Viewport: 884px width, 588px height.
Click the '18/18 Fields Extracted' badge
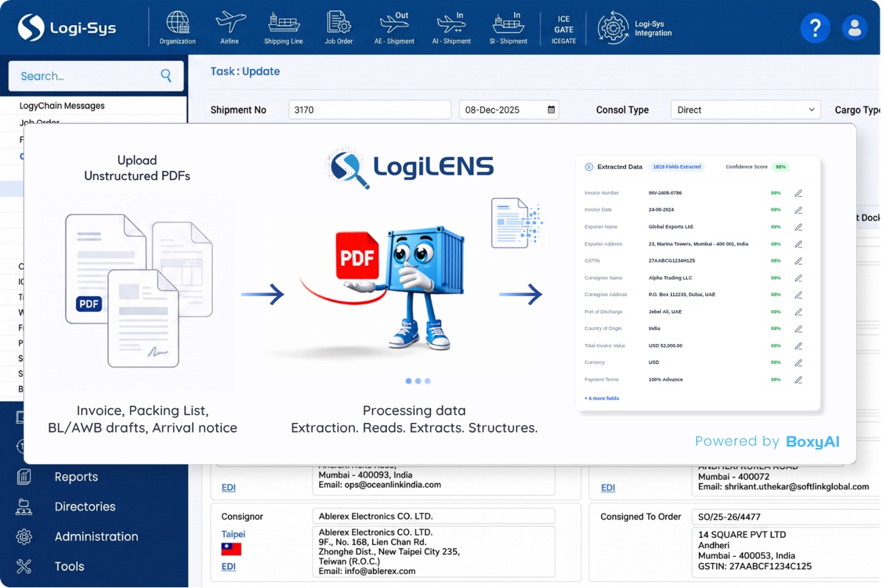point(677,167)
